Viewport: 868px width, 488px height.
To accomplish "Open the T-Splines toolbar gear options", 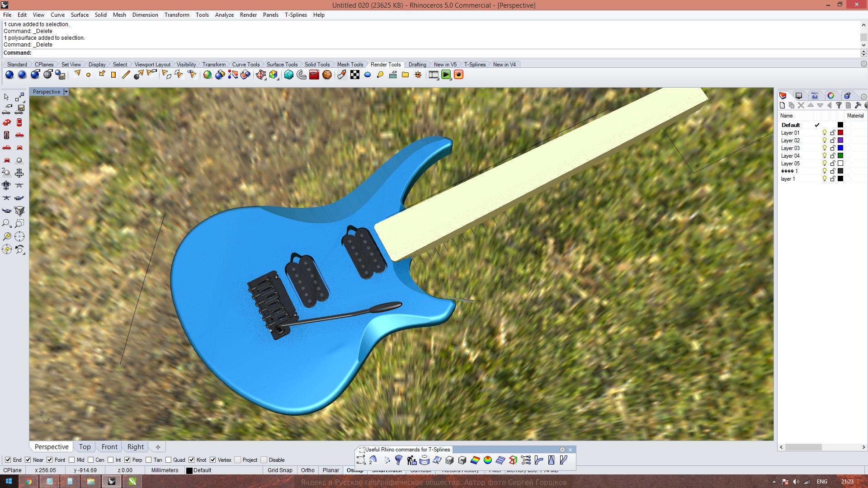I will pyautogui.click(x=562, y=450).
